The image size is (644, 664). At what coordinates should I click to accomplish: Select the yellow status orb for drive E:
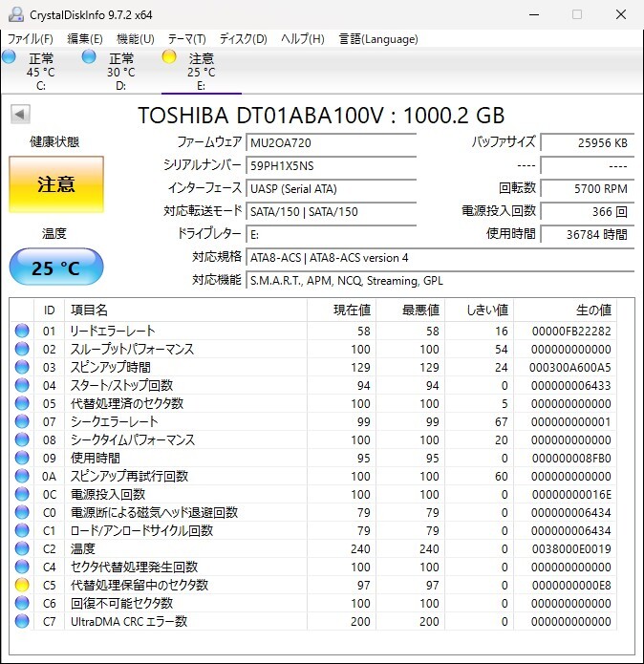click(x=169, y=56)
